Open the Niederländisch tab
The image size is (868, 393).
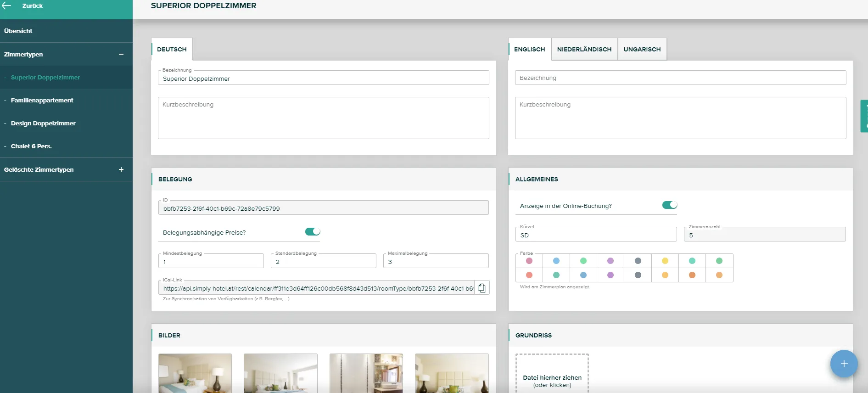(584, 49)
